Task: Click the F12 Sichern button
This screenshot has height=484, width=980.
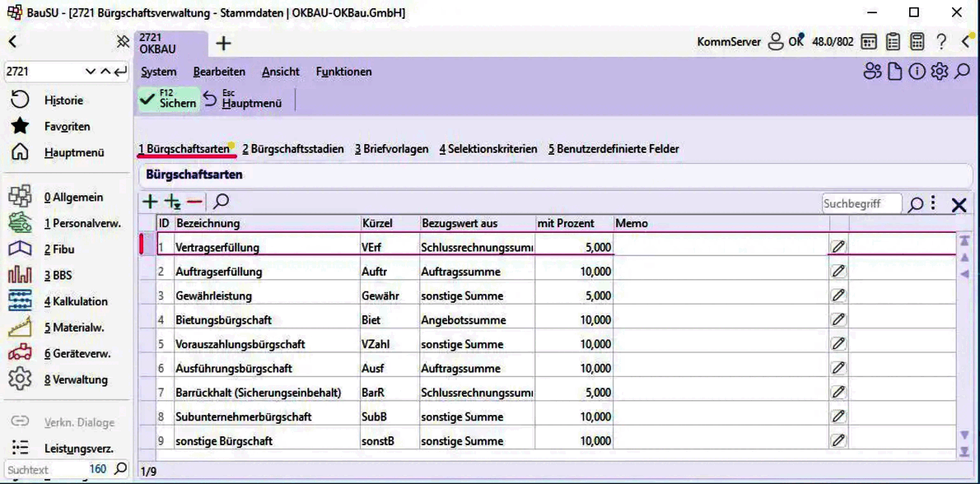Action: point(169,99)
